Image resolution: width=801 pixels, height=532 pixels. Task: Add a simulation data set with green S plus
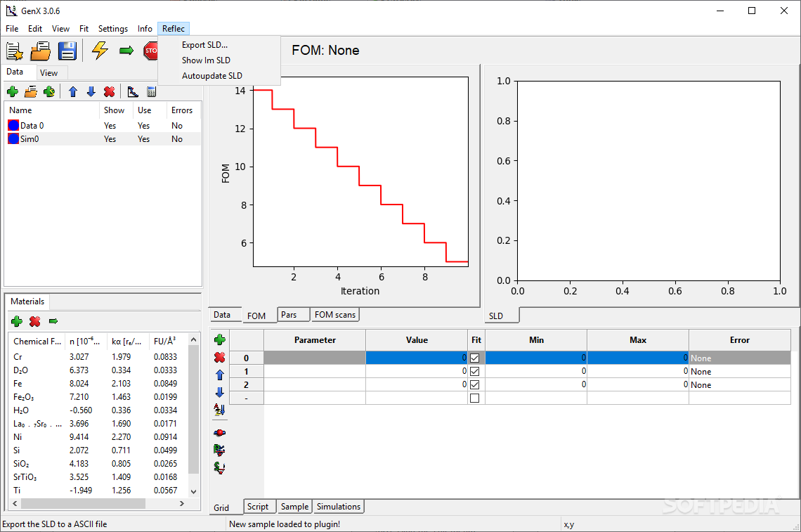click(x=49, y=91)
